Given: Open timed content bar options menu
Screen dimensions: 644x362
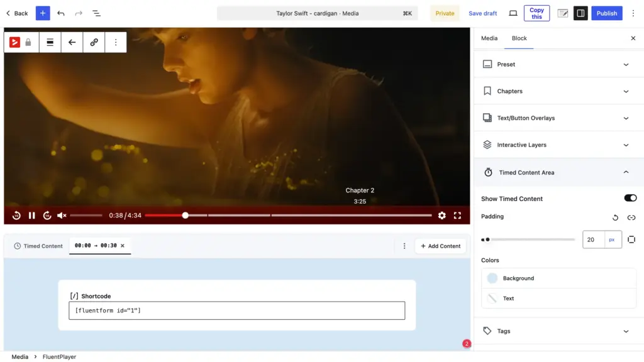Looking at the screenshot, I should click(x=404, y=246).
